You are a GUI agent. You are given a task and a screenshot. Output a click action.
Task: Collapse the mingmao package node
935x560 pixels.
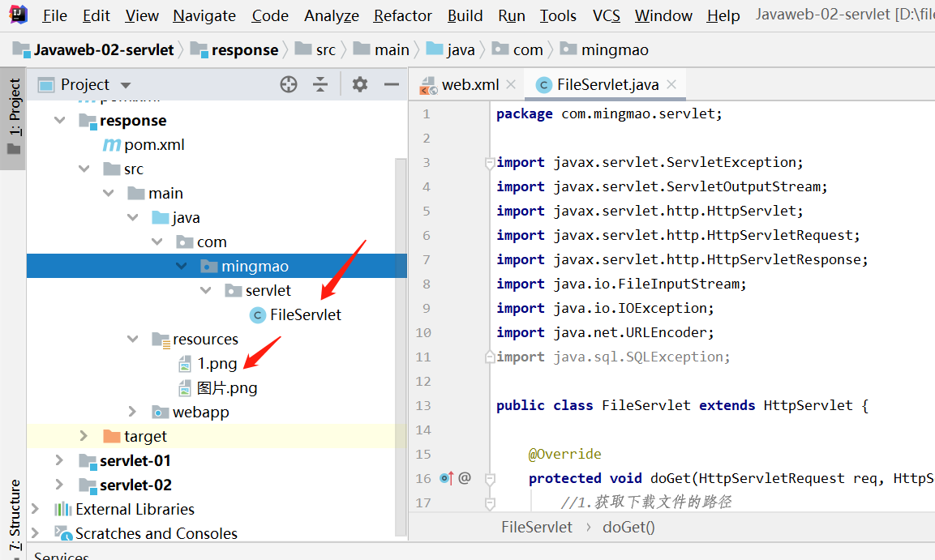click(182, 266)
